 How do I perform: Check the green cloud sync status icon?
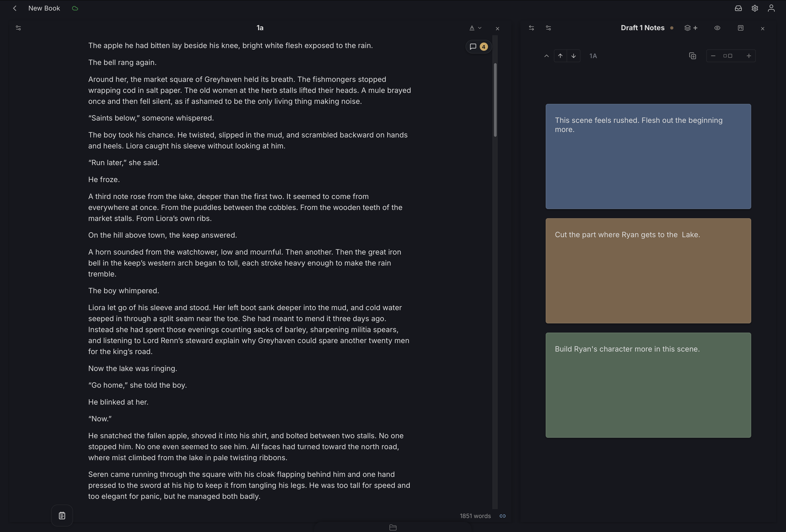pyautogui.click(x=75, y=8)
